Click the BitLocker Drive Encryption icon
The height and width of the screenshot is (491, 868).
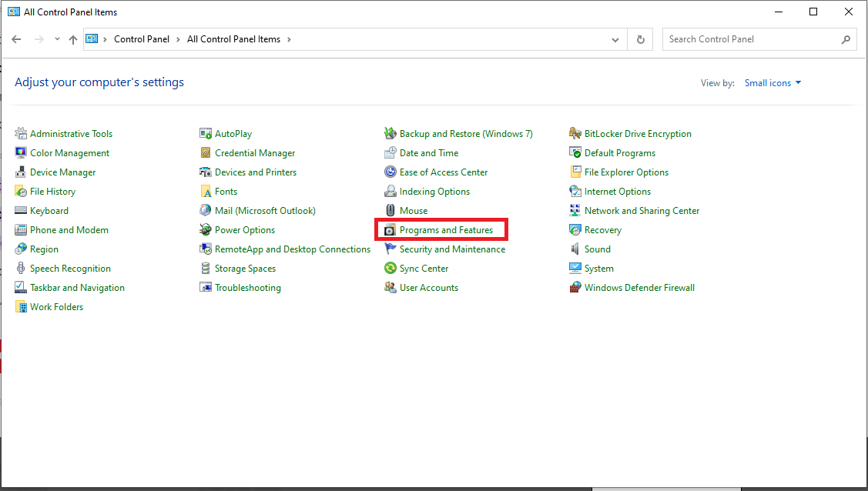575,133
